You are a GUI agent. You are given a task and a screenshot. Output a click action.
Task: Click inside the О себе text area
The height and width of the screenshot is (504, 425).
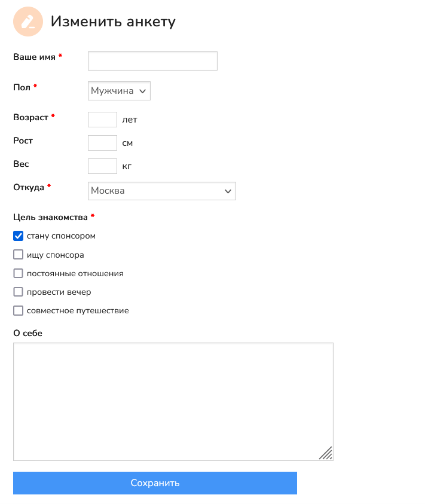point(173,401)
